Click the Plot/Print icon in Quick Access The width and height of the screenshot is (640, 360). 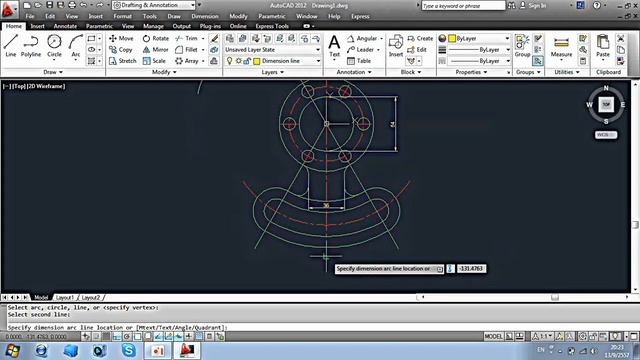[x=72, y=5]
